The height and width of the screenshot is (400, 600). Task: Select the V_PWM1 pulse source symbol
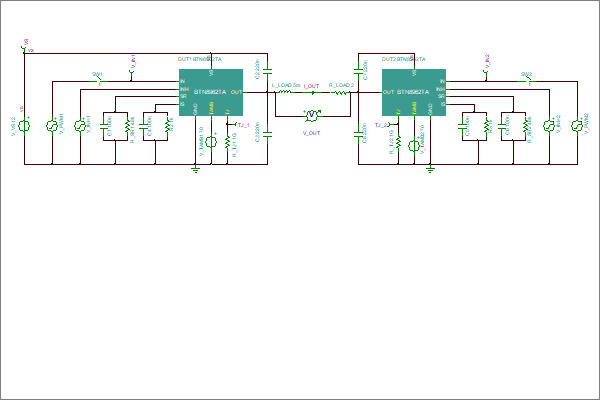tap(52, 126)
